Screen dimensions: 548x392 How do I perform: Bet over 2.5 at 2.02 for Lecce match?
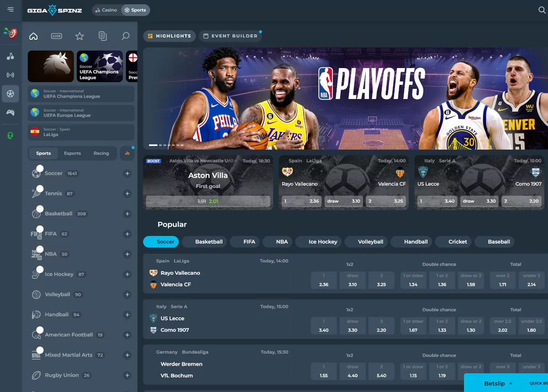[503, 326]
